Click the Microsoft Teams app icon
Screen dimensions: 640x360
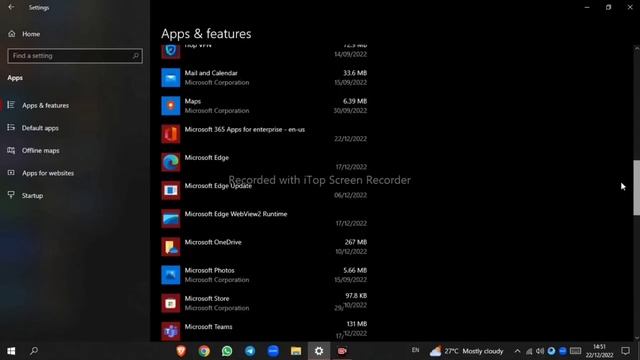pyautogui.click(x=171, y=331)
